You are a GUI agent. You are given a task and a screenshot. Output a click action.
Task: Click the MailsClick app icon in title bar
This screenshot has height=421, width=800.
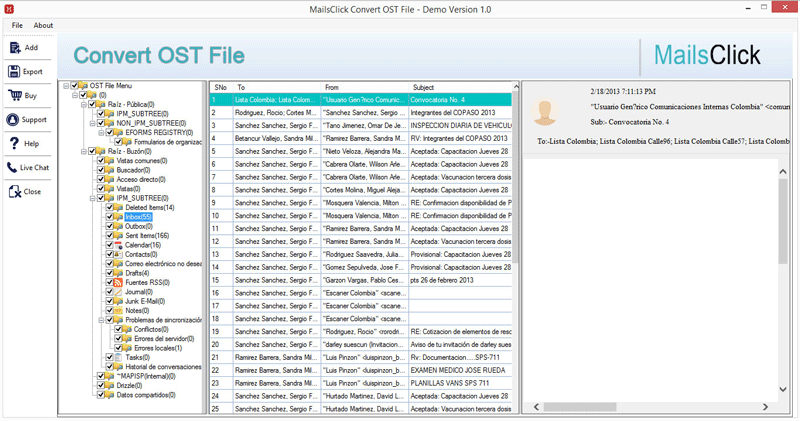point(9,9)
